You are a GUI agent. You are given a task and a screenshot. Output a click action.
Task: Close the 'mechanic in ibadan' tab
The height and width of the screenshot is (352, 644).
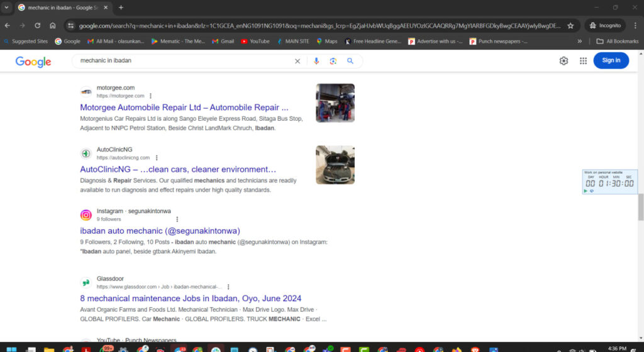106,8
